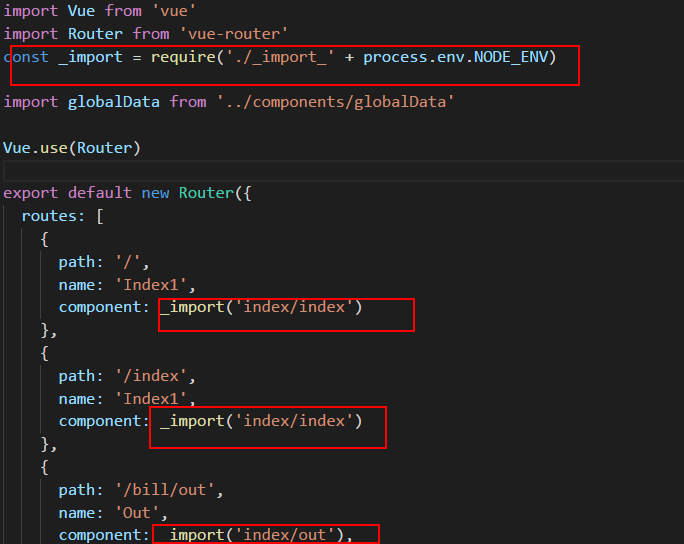Click the line "import Vue from 'vue'"
The image size is (684, 544).
pos(99,11)
